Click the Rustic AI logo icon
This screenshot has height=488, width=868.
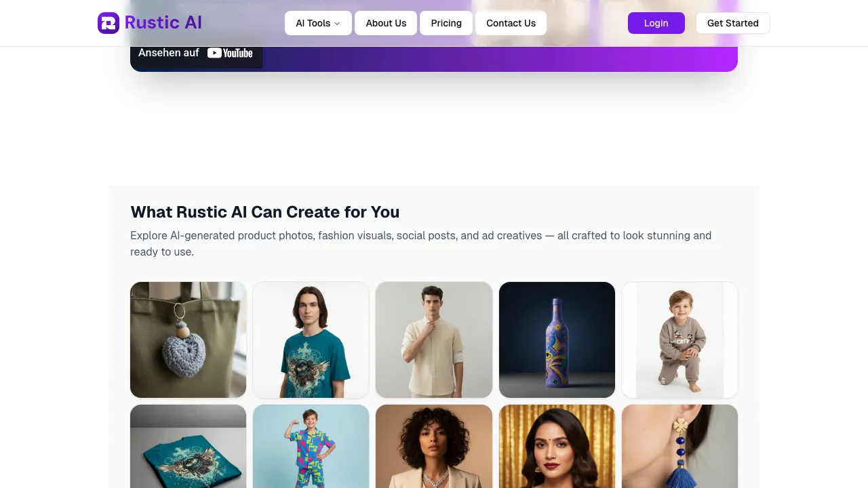click(x=108, y=23)
